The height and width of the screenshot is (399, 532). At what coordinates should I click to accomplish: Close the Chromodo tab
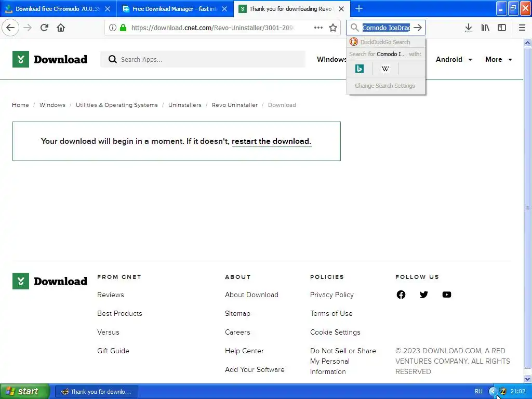tap(107, 9)
